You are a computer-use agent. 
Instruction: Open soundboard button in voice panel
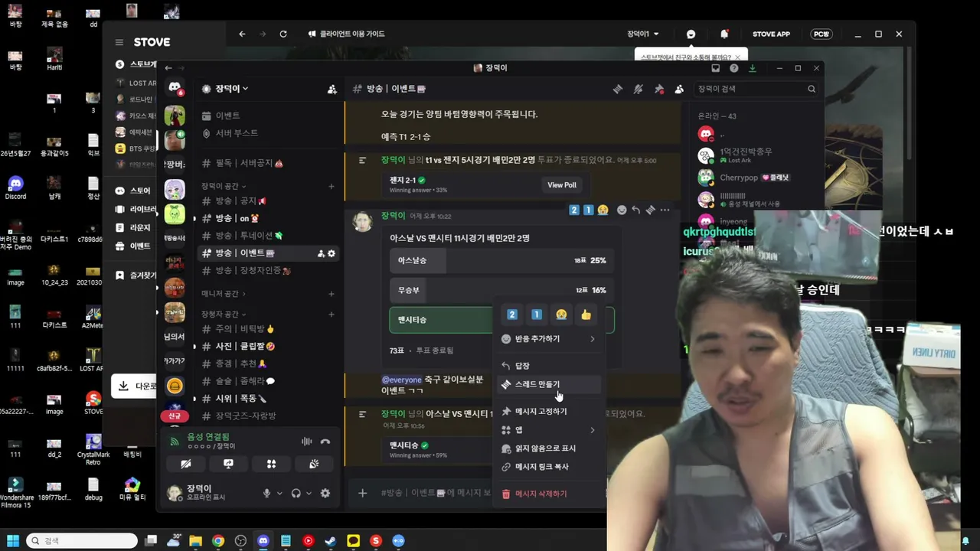point(314,464)
